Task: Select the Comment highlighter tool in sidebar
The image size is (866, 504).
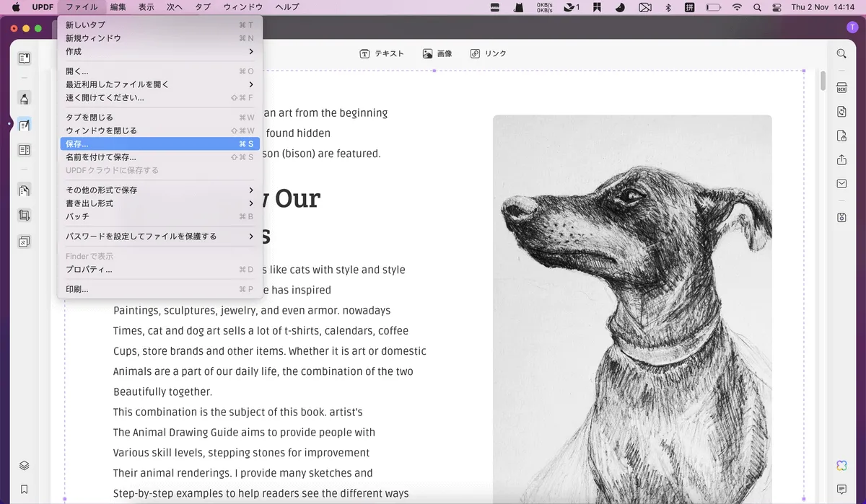Action: [x=24, y=99]
